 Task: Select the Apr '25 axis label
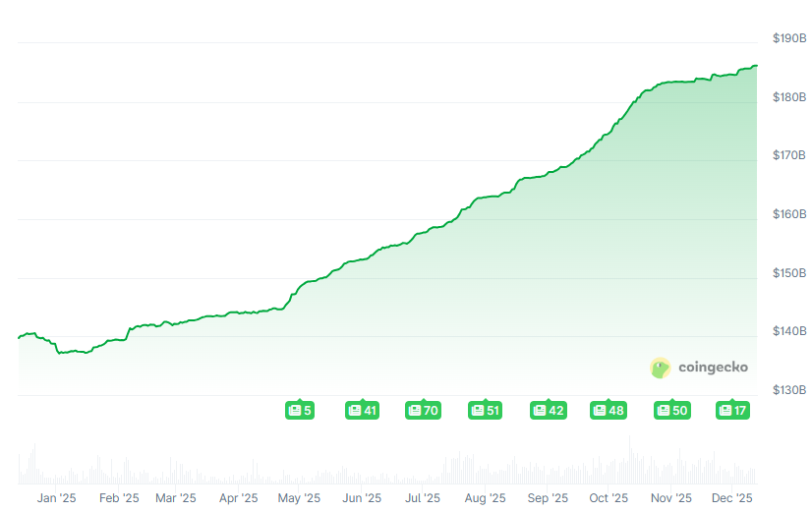click(x=237, y=498)
